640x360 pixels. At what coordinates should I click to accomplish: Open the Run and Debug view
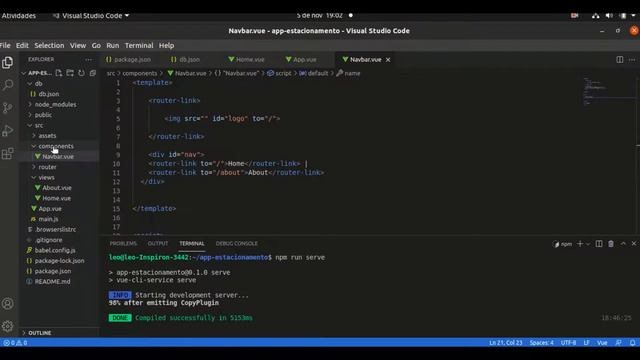pos(7,131)
